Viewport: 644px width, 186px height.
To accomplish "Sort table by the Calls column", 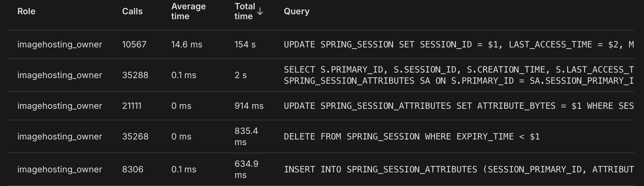I will click(132, 11).
